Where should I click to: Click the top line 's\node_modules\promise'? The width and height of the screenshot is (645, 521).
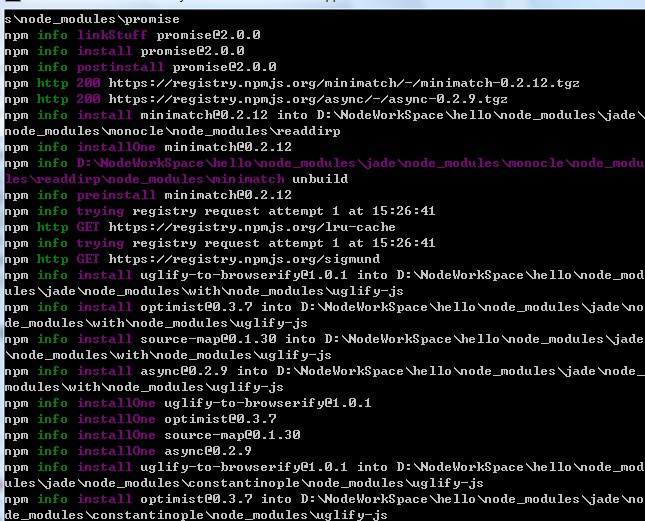92,19
